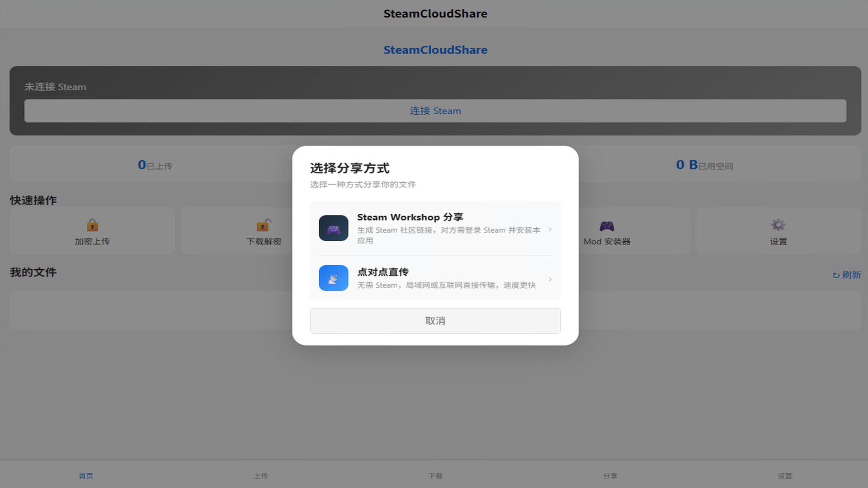Click the lock icon for 加密上传
This screenshot has width=868, height=488.
[x=92, y=225]
